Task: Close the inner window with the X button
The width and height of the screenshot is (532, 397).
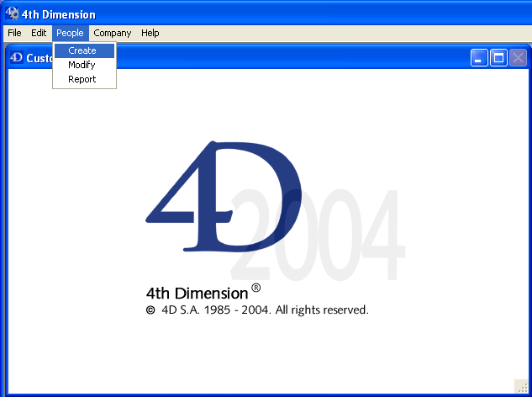Action: click(x=519, y=58)
